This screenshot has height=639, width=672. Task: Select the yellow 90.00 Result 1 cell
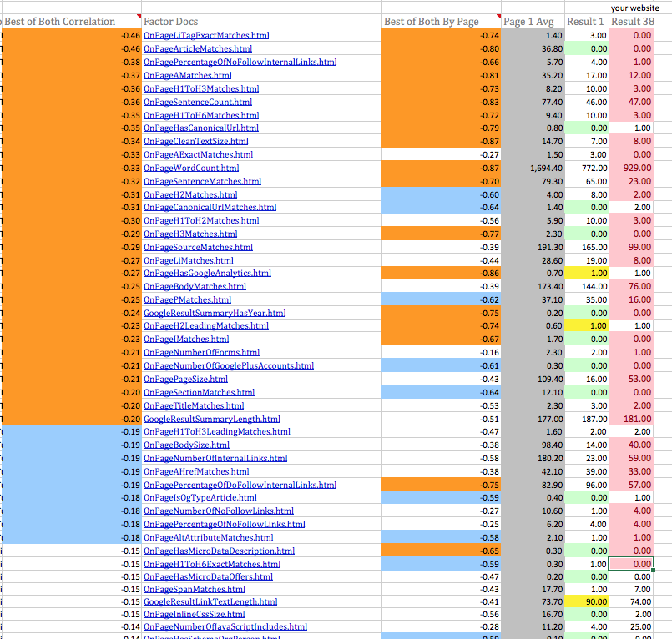click(587, 601)
